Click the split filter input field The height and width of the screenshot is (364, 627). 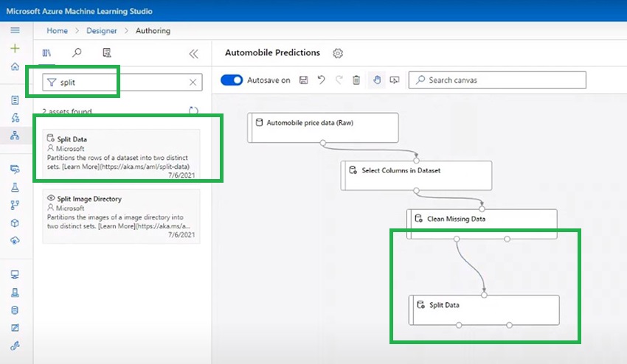[x=122, y=83]
